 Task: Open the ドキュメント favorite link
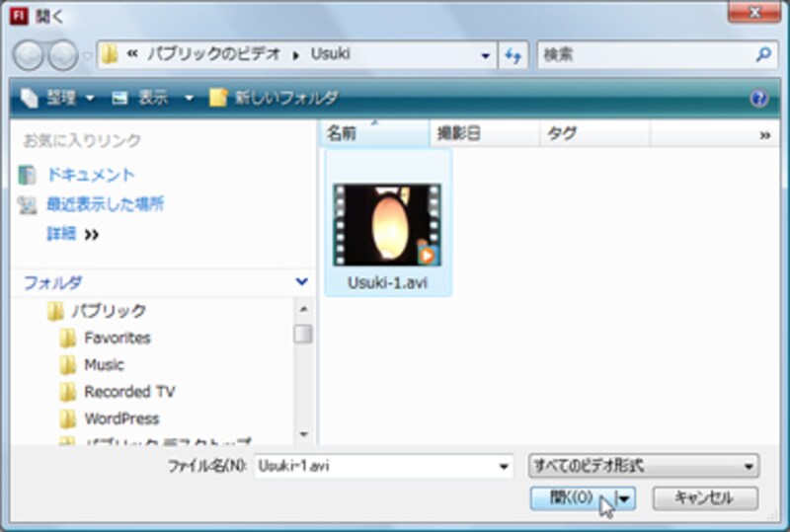91,175
